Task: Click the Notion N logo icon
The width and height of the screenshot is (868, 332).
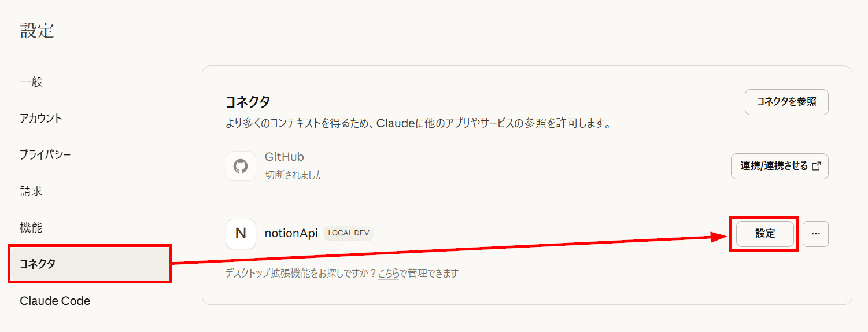Action: click(x=241, y=234)
